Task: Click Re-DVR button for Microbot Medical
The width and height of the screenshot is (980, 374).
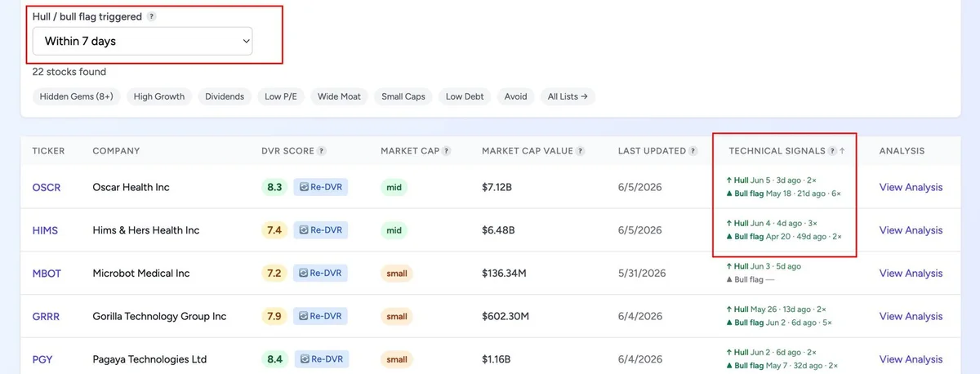Action: [320, 274]
